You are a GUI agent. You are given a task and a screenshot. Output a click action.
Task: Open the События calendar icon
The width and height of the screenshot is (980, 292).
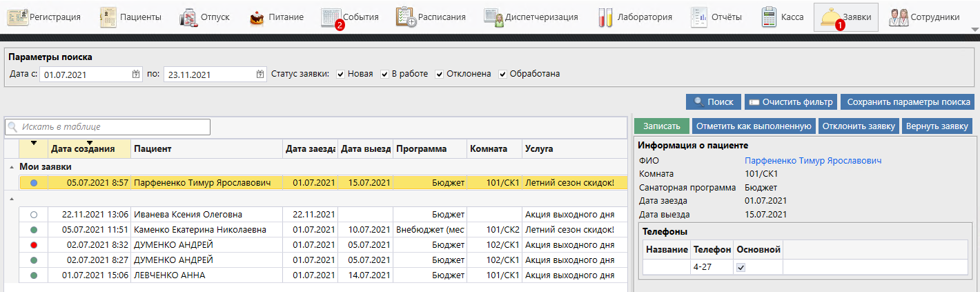pyautogui.click(x=332, y=17)
